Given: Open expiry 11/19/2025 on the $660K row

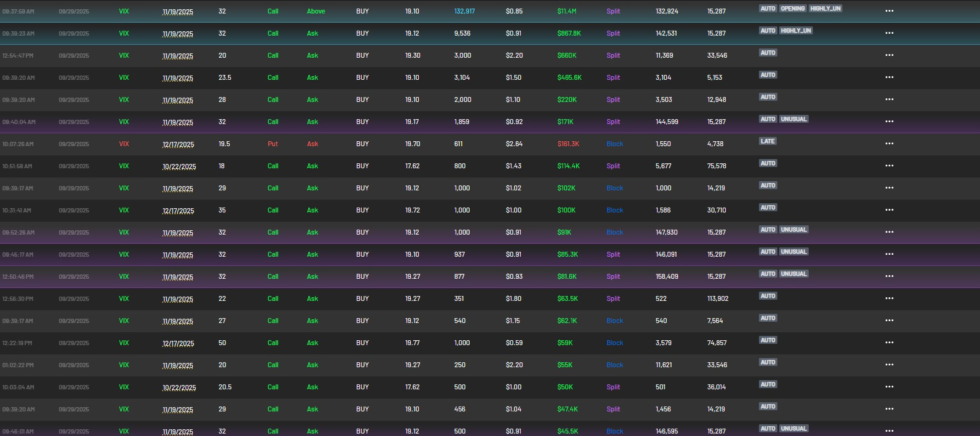Looking at the screenshot, I should pos(177,56).
